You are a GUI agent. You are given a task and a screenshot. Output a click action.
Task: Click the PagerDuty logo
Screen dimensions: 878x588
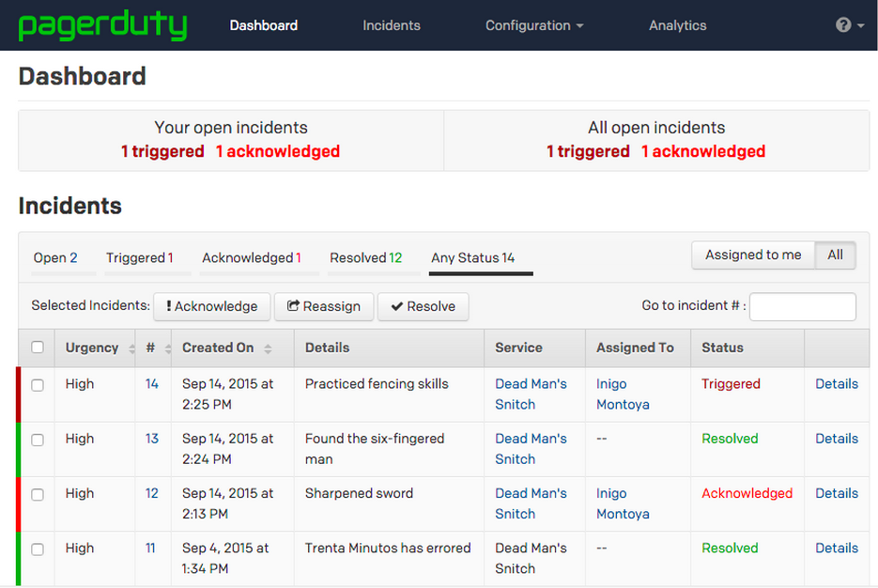[x=102, y=25]
